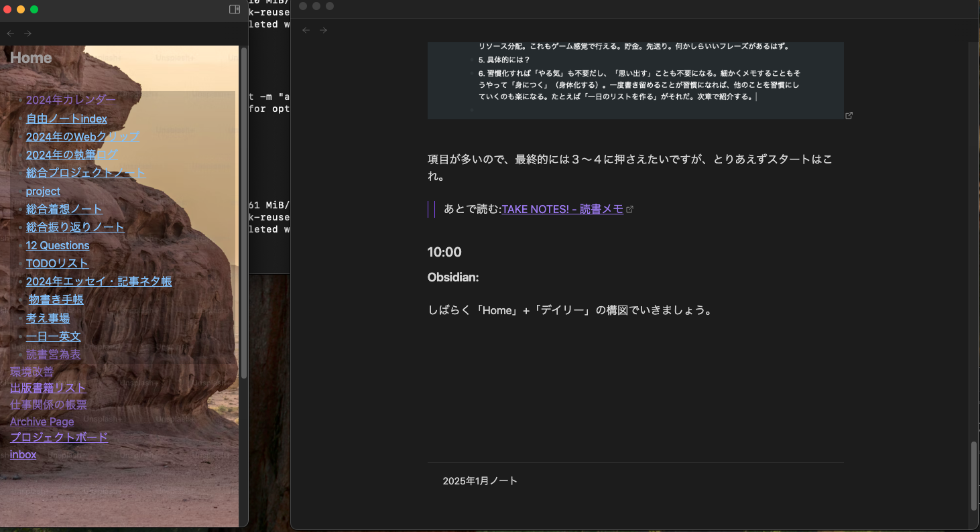980x532 pixels.
Task: Open 出版書籍リスト
Action: coord(48,387)
